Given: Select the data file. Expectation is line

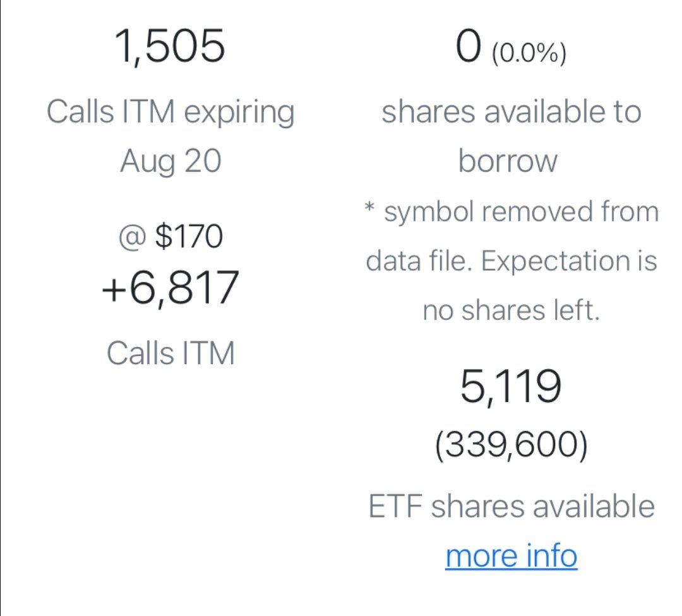Looking at the screenshot, I should pyautogui.click(x=512, y=260).
